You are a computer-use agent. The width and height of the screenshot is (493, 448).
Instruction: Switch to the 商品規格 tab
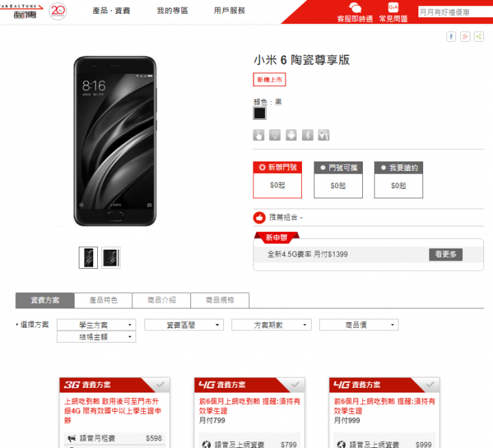point(220,300)
